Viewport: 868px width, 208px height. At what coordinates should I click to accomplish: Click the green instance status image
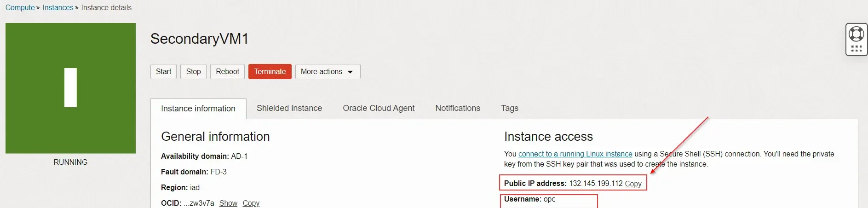pyautogui.click(x=70, y=88)
